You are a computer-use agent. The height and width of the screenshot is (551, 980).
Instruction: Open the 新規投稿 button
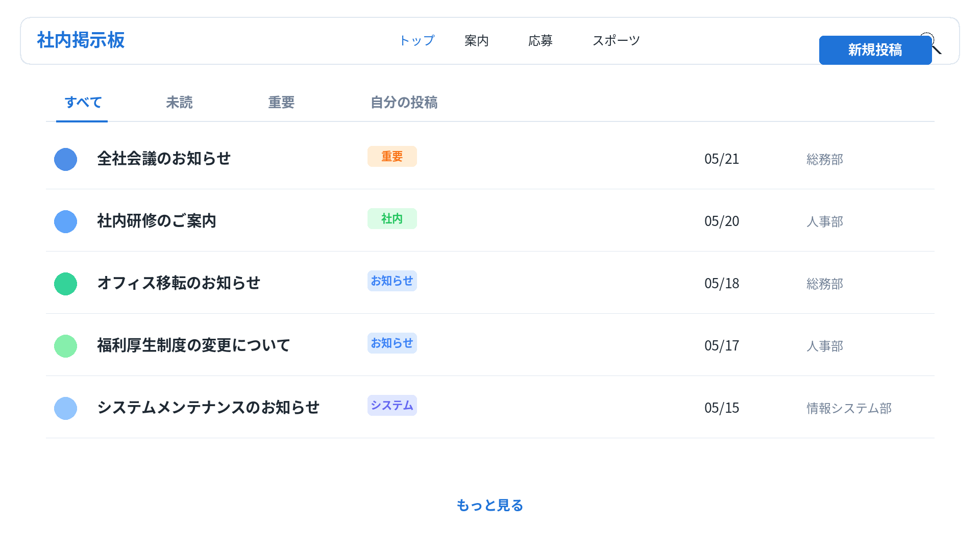coord(875,50)
